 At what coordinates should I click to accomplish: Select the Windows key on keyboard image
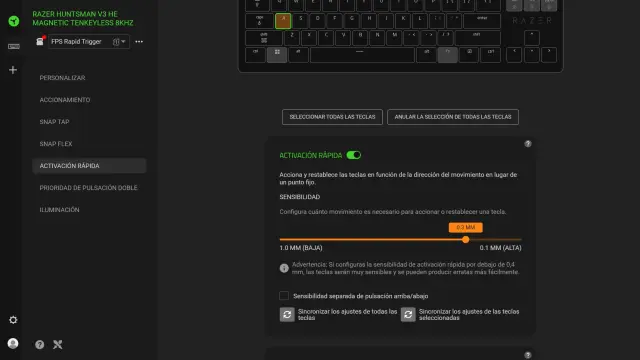coord(277,55)
